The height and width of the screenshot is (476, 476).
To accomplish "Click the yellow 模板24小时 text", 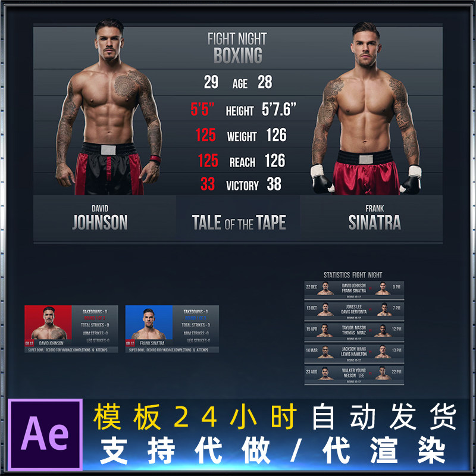I will (x=195, y=416).
